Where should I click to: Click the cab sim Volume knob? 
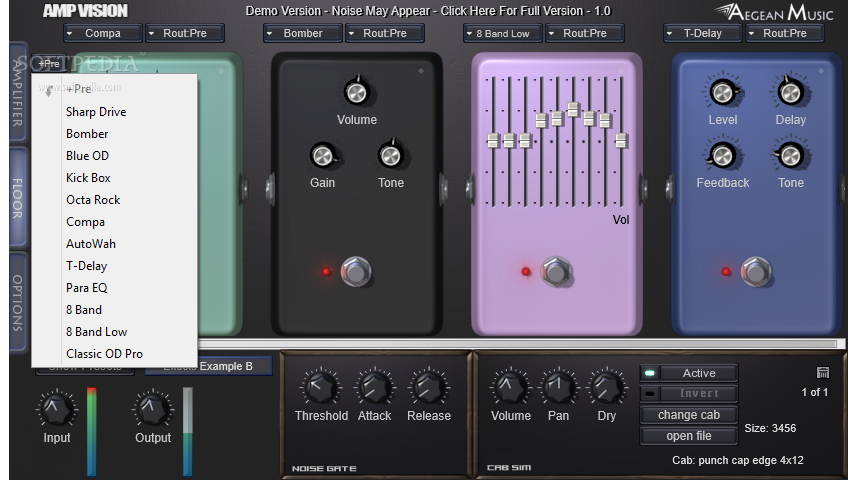[510, 387]
